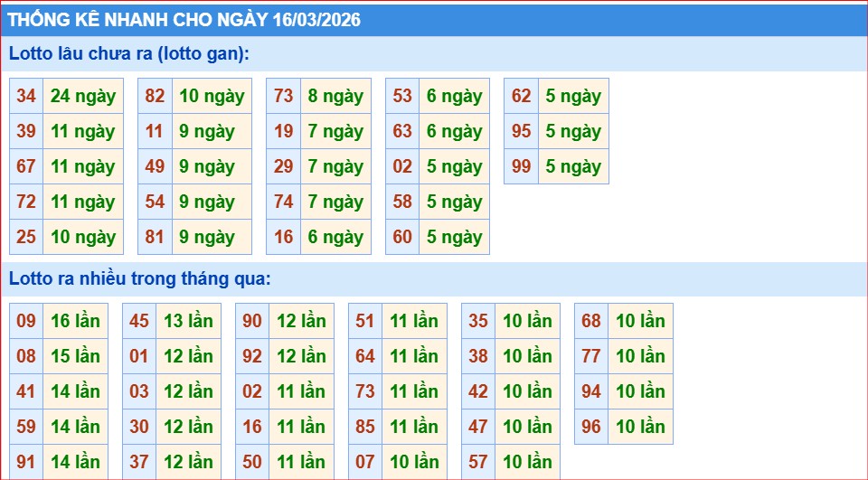
Task: Select lotto number 35
Action: [x=478, y=321]
